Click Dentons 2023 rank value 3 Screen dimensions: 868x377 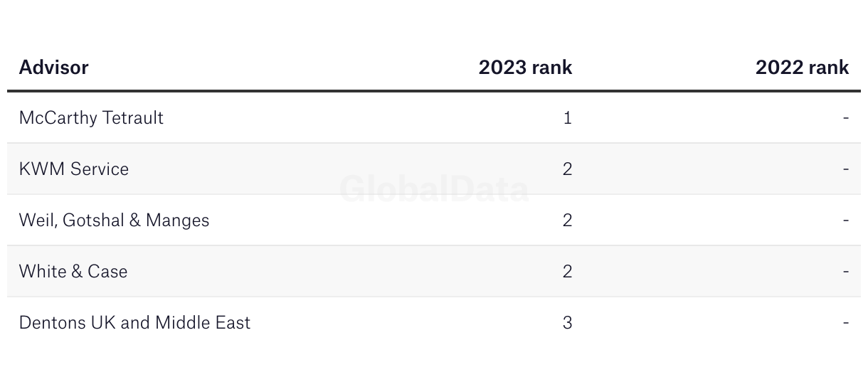click(x=567, y=323)
